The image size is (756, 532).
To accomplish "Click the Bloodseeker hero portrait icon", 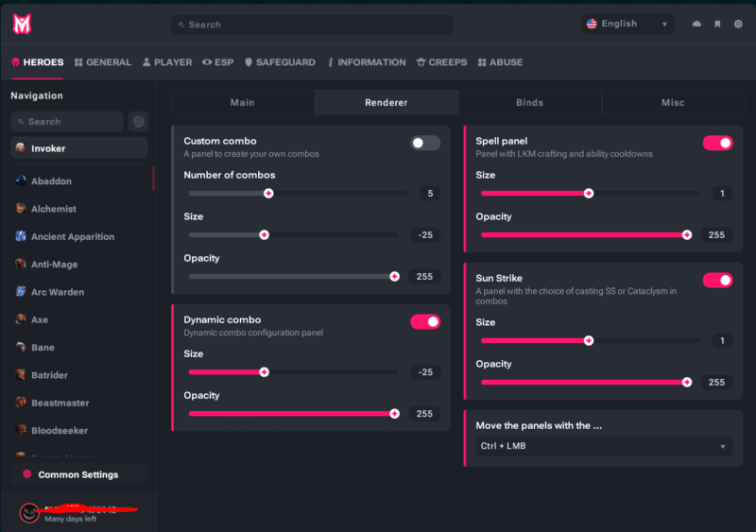I will [x=21, y=430].
